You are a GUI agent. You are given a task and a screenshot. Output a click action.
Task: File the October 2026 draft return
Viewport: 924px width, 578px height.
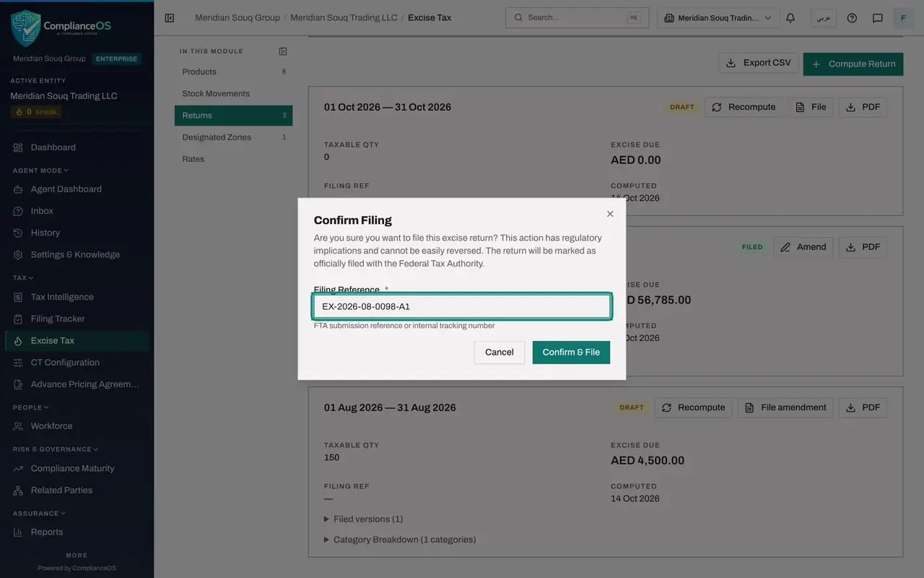(x=811, y=107)
